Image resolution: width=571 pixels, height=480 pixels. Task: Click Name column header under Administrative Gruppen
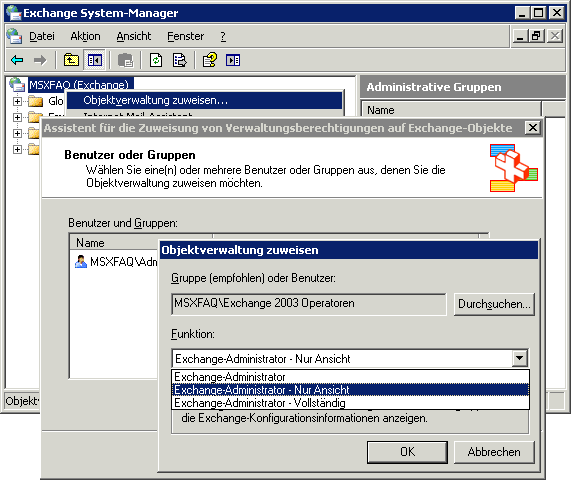tap(452, 110)
